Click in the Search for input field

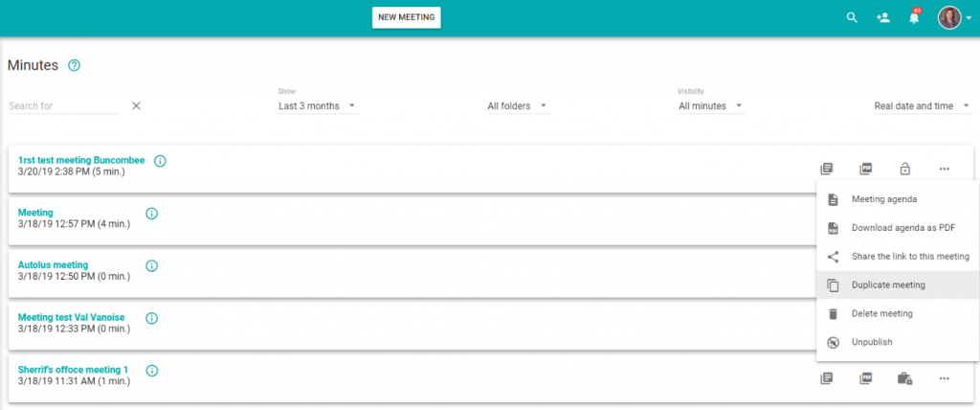63,105
